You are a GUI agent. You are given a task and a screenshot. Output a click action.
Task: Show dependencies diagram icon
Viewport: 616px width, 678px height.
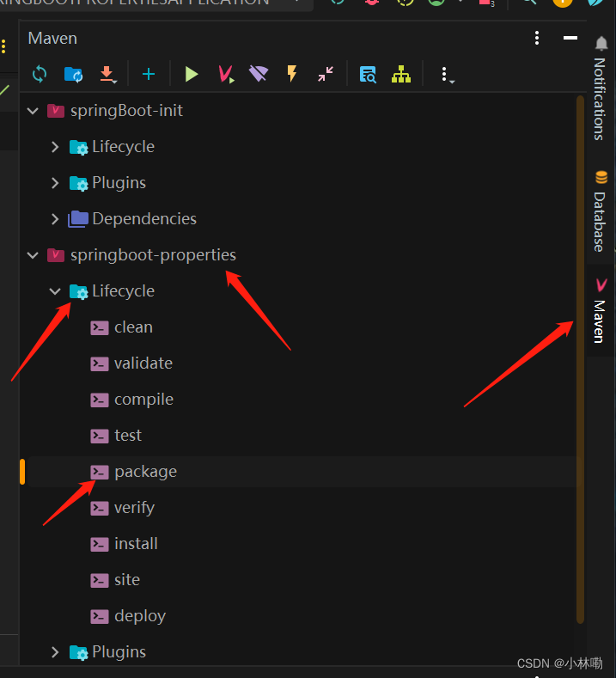coord(401,75)
